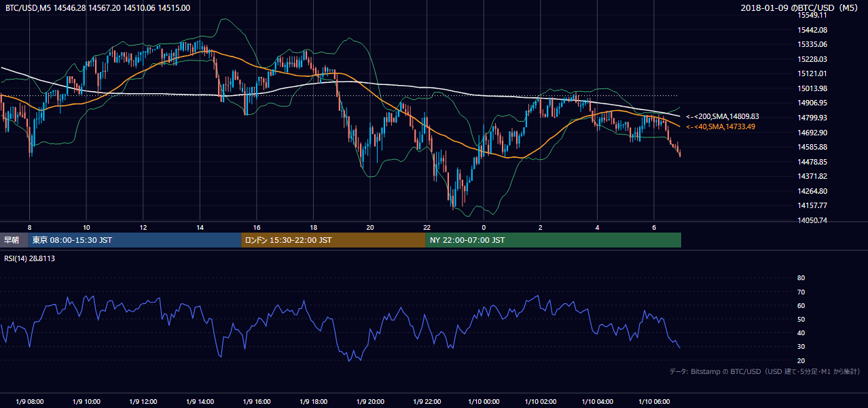The image size is (868, 408).
Task: Click hour tick 6 under price chart
Action: point(653,227)
